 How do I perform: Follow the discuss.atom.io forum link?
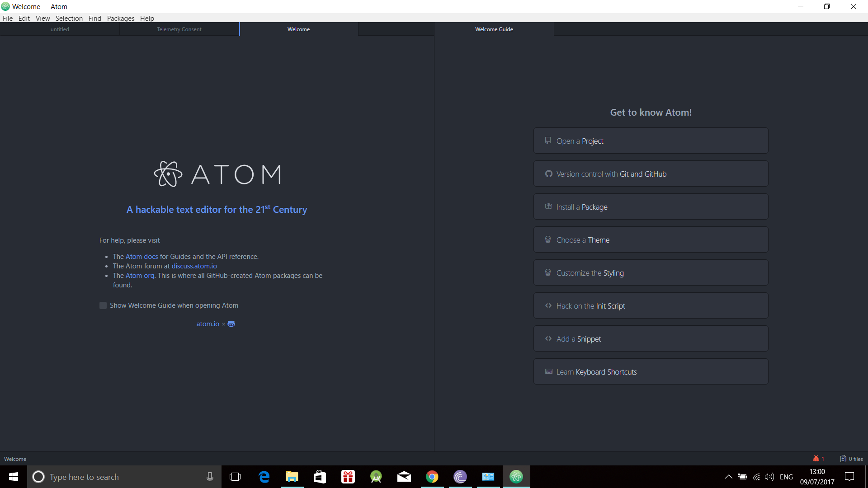pyautogui.click(x=194, y=266)
